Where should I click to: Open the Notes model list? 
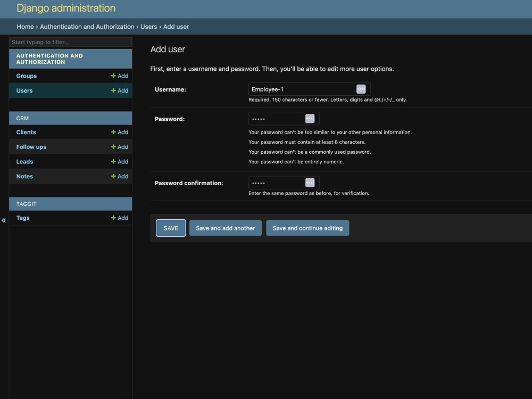[24, 177]
